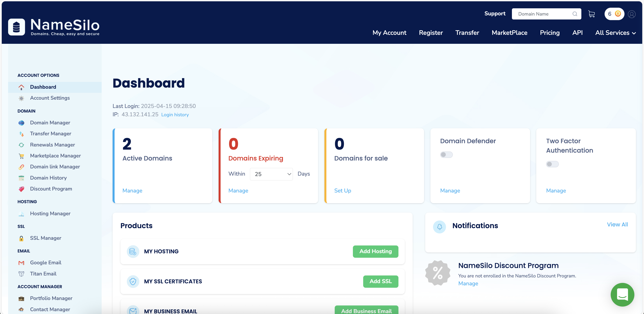Click the Account Settings gear icon
644x314 pixels.
pyautogui.click(x=21, y=98)
